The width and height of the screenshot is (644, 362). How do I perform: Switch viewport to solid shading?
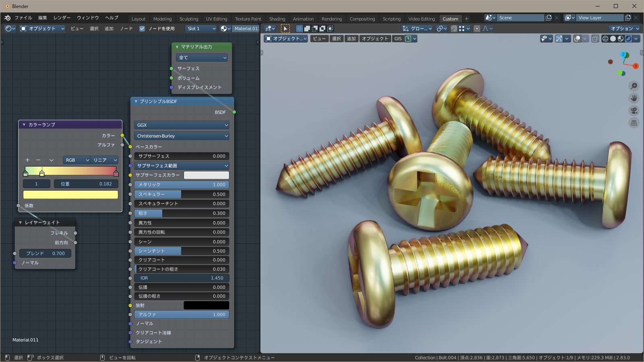click(613, 39)
